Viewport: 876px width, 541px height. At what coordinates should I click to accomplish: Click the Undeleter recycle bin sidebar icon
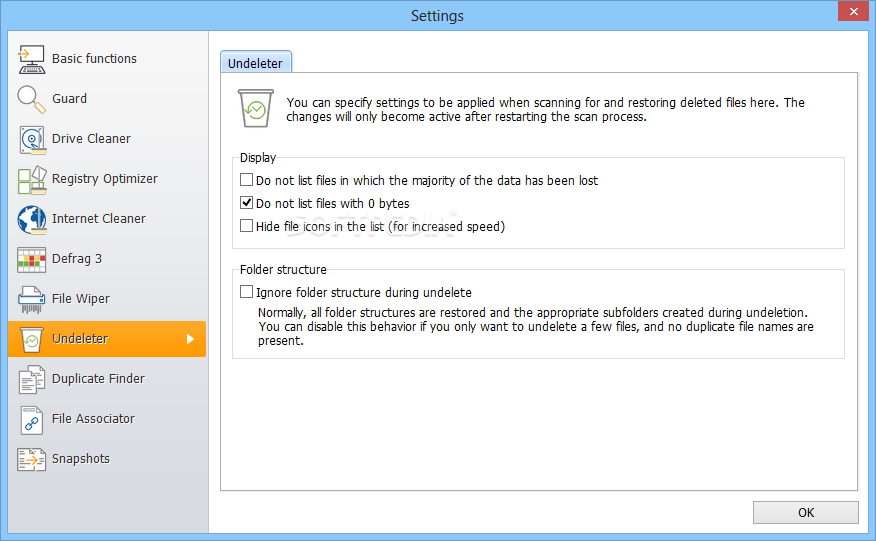click(31, 339)
